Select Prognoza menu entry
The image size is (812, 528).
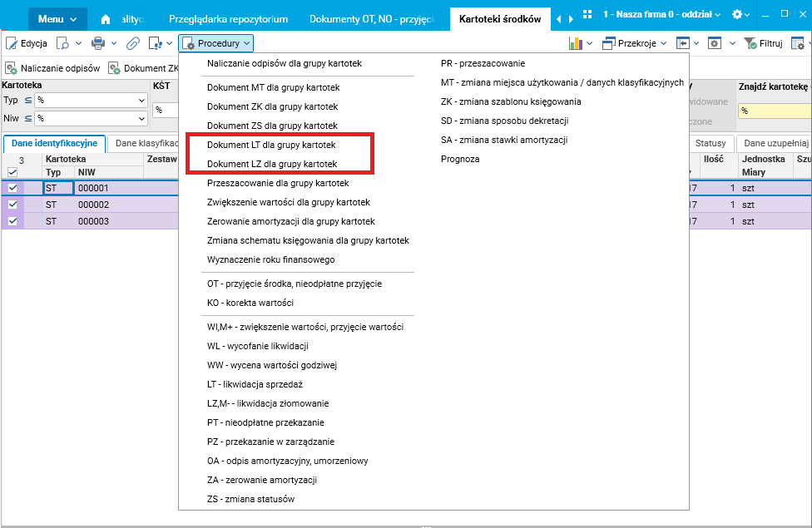point(460,160)
